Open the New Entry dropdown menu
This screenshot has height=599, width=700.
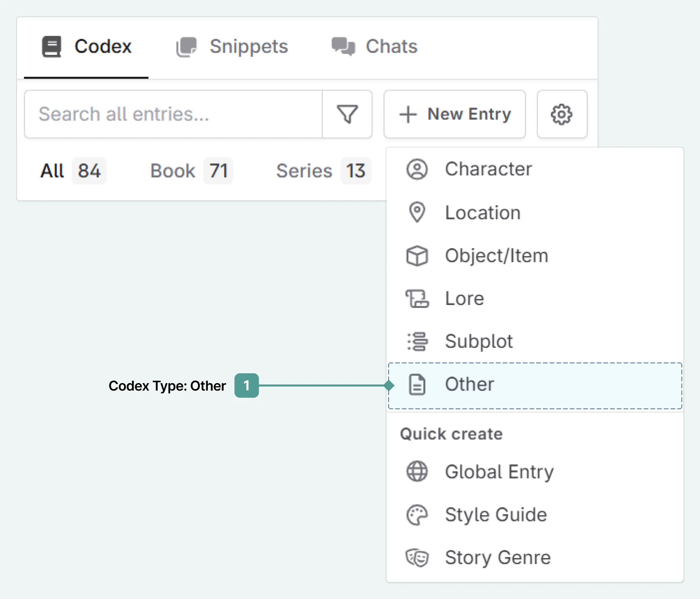[x=455, y=114]
